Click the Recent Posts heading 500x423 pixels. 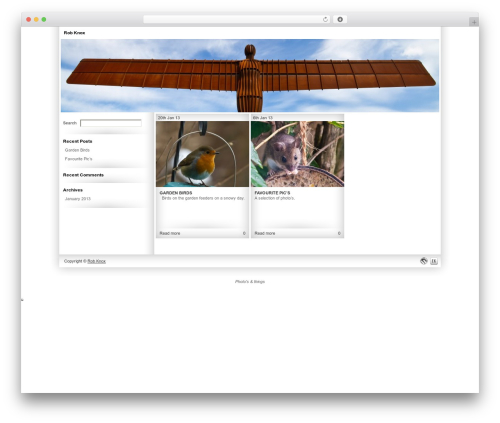(x=77, y=141)
